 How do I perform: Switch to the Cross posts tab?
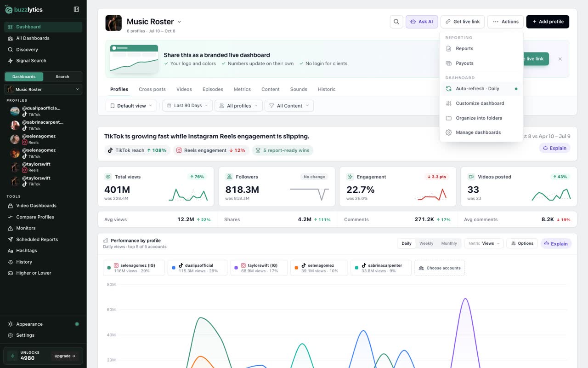pyautogui.click(x=152, y=89)
